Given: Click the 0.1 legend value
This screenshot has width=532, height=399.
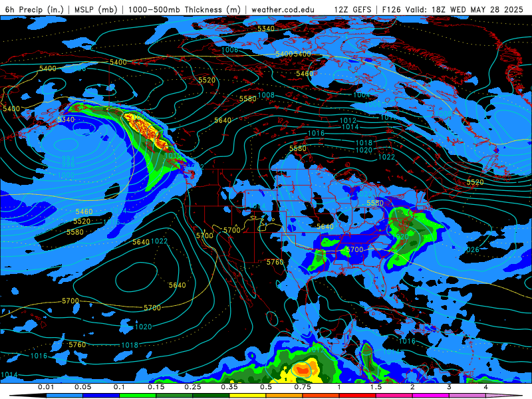Looking at the screenshot, I should click(x=120, y=387).
